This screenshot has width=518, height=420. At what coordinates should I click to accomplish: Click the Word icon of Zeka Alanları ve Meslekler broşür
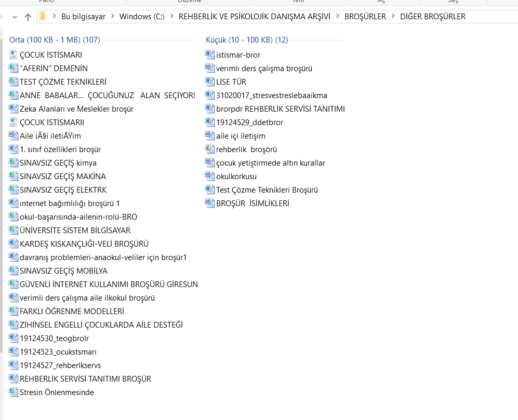(13, 109)
